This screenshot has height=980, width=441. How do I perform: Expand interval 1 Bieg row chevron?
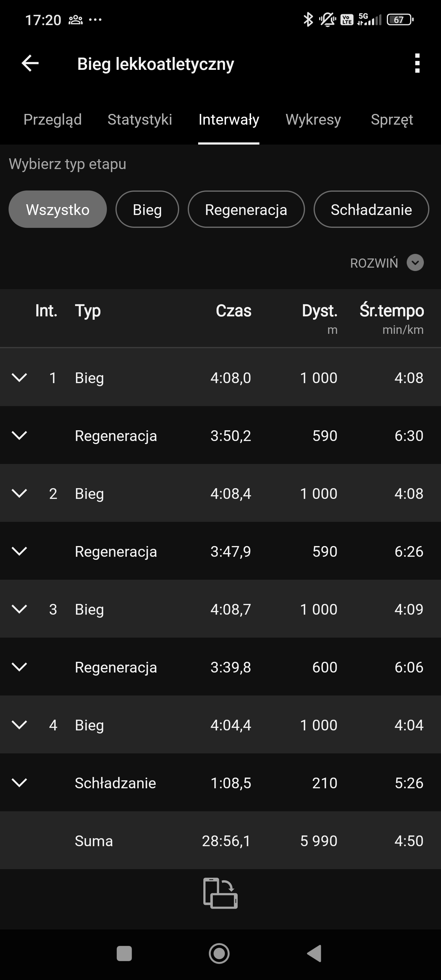19,377
